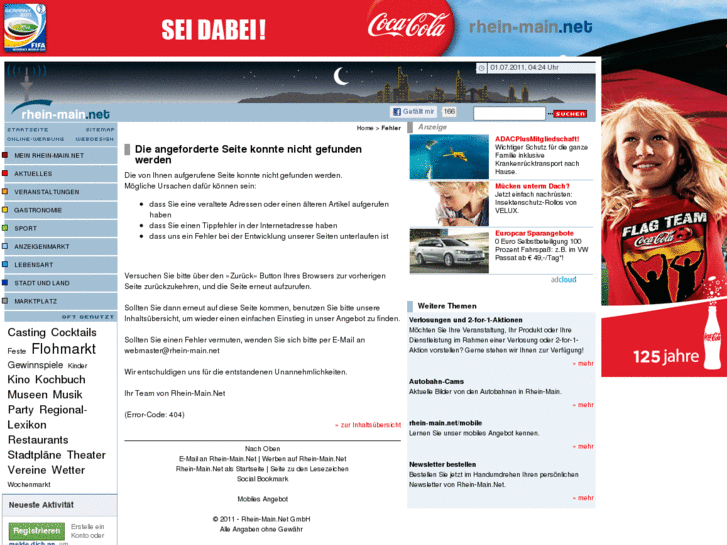Select MARKTPLATZ in the sidebar menu
This screenshot has height=545, width=727.
pos(61,301)
